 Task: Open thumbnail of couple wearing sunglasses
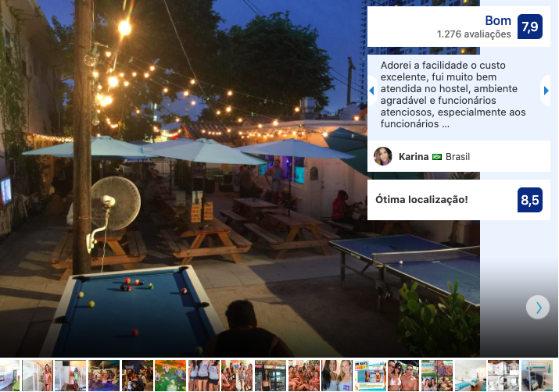(x=403, y=376)
